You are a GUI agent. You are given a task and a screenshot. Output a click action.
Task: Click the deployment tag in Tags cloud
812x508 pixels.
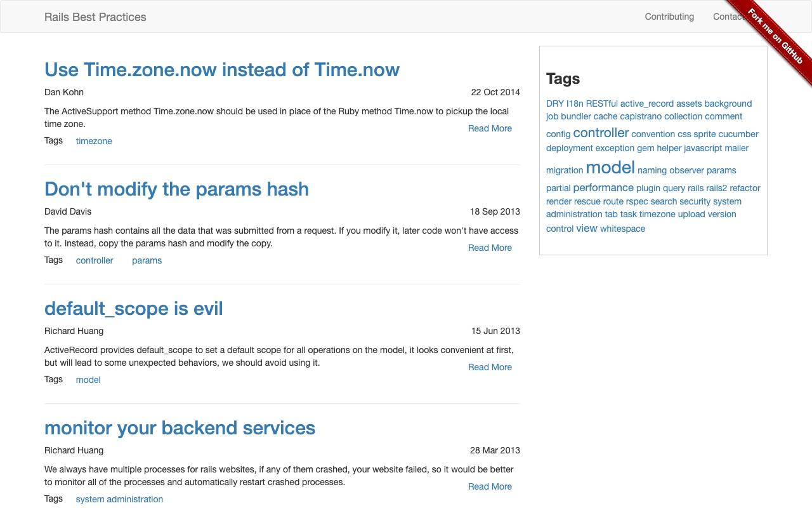tap(570, 148)
